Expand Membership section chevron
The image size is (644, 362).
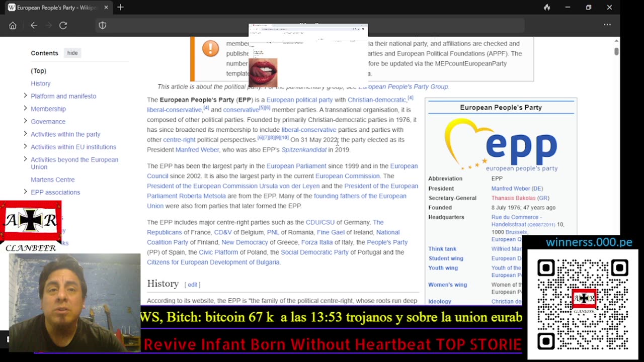tap(25, 108)
